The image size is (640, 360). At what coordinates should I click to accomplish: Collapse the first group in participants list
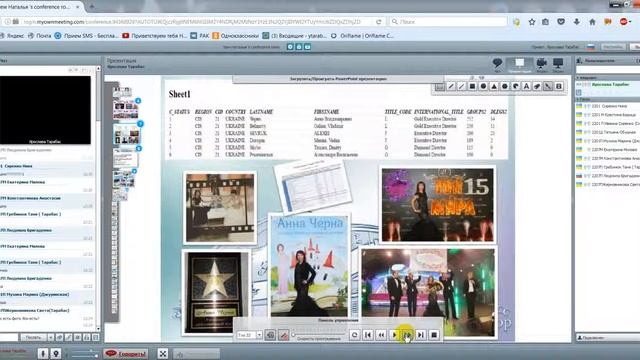pyautogui.click(x=578, y=78)
